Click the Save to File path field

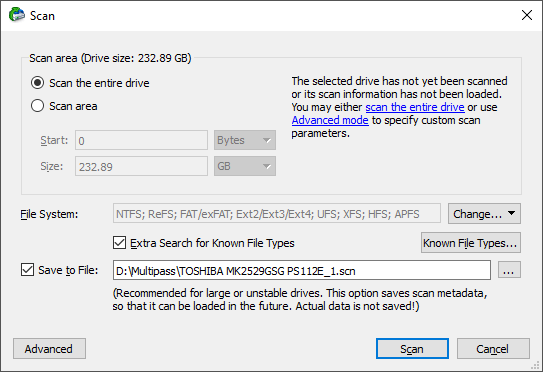(x=302, y=270)
